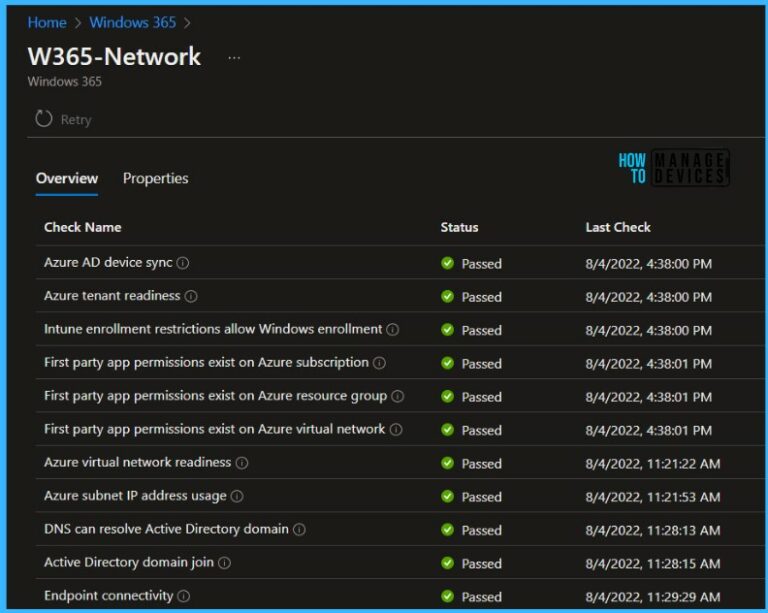This screenshot has width=768, height=613.
Task: Select 'Endpoint connectivity' check name
Action: click(109, 595)
